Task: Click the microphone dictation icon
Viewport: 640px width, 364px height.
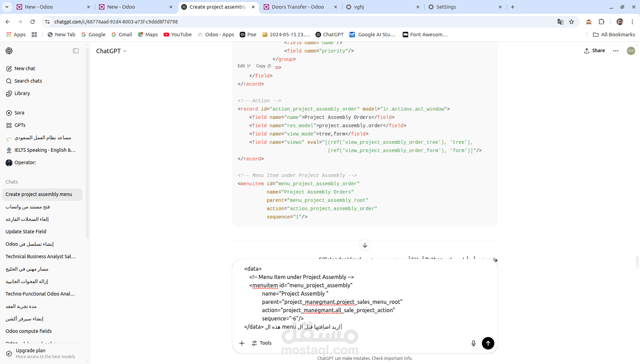Action: [474, 343]
